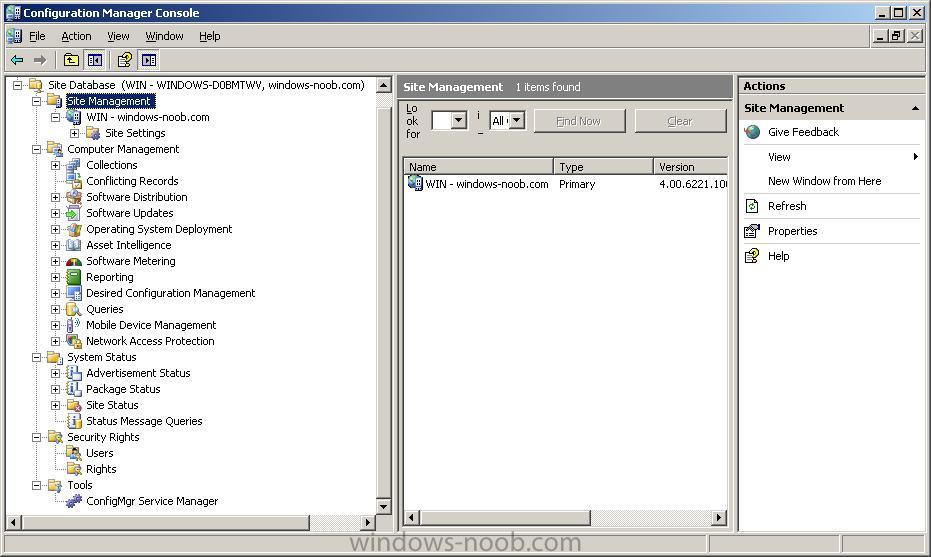Click the Site Status icon

point(74,406)
